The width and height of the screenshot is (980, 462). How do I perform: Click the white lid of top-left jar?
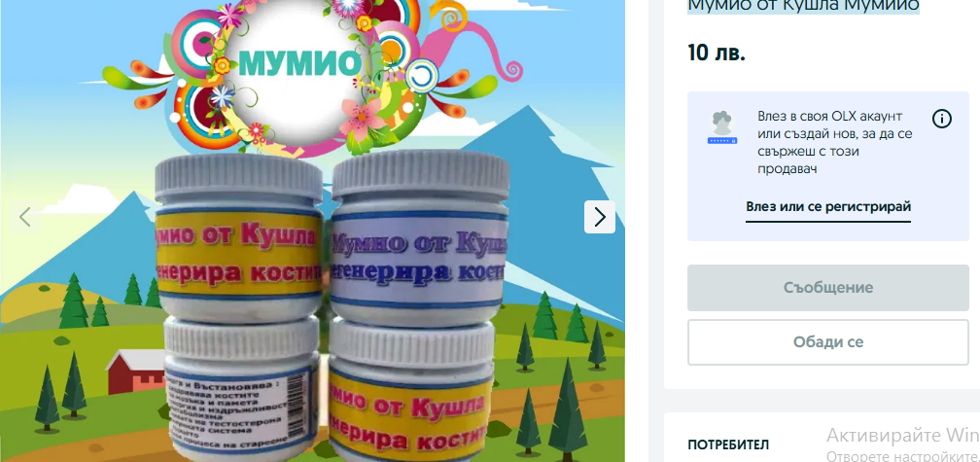[238, 176]
